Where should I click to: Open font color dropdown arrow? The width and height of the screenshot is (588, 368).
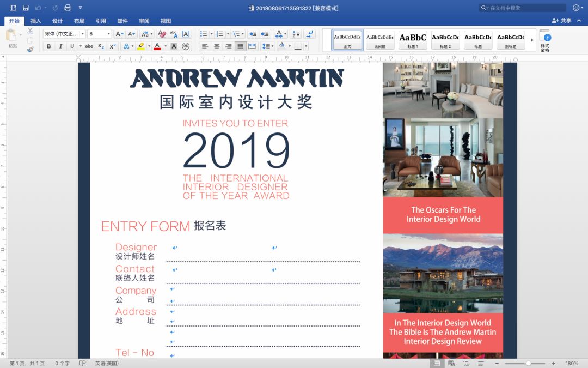(x=166, y=46)
